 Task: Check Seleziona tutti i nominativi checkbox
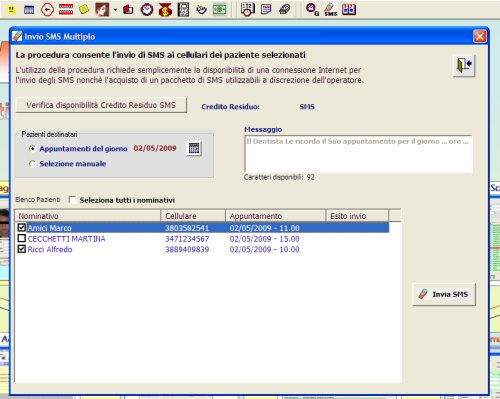[x=72, y=200]
